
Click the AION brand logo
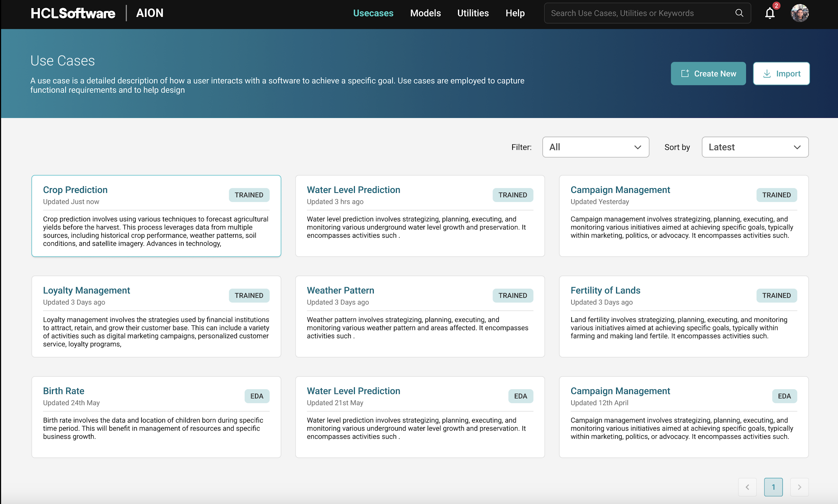tap(149, 13)
